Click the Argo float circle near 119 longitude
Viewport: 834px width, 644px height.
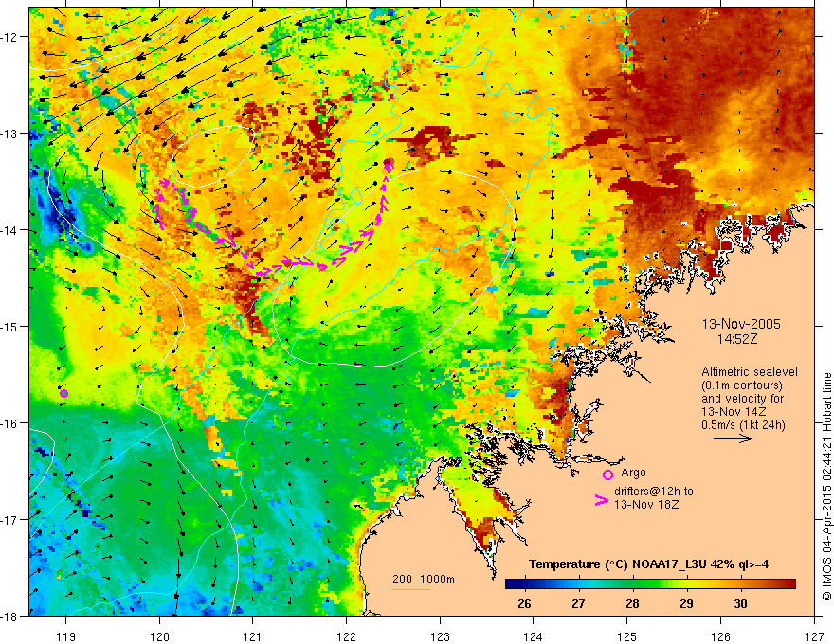click(63, 393)
